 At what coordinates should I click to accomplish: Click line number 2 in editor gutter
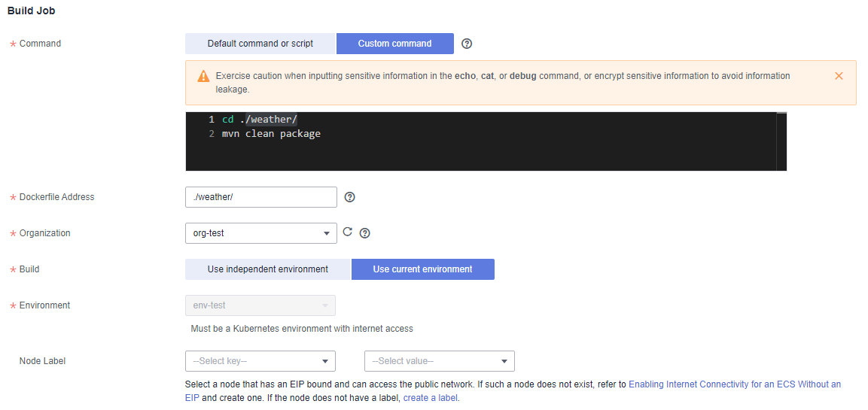pyautogui.click(x=212, y=134)
